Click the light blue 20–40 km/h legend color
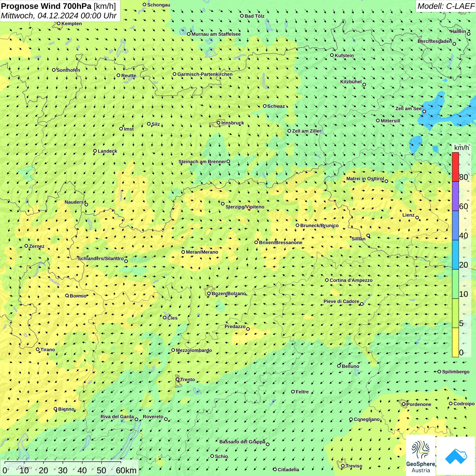Screen dimensions: 476x476 click(x=455, y=255)
